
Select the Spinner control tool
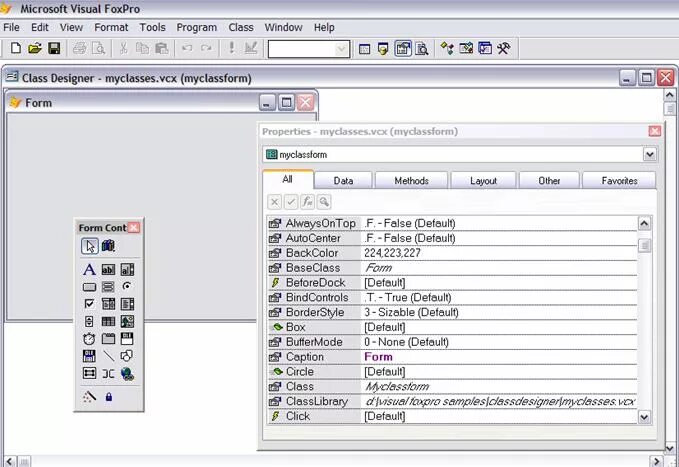89,321
